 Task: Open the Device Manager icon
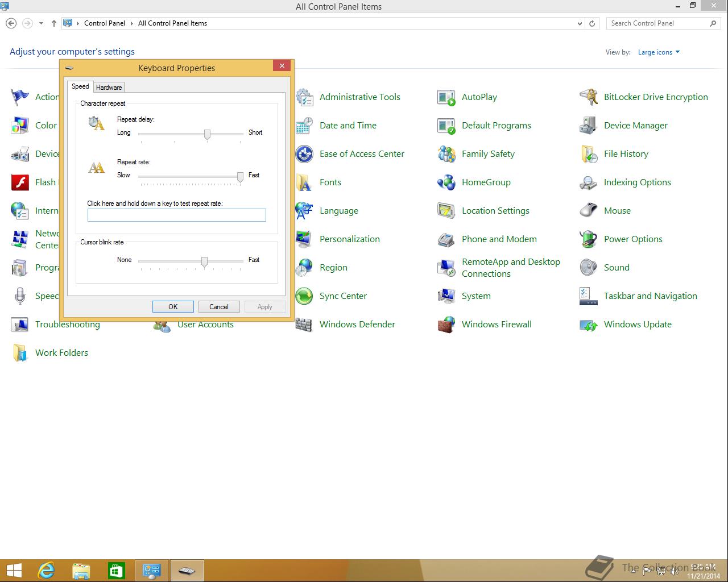coord(589,126)
